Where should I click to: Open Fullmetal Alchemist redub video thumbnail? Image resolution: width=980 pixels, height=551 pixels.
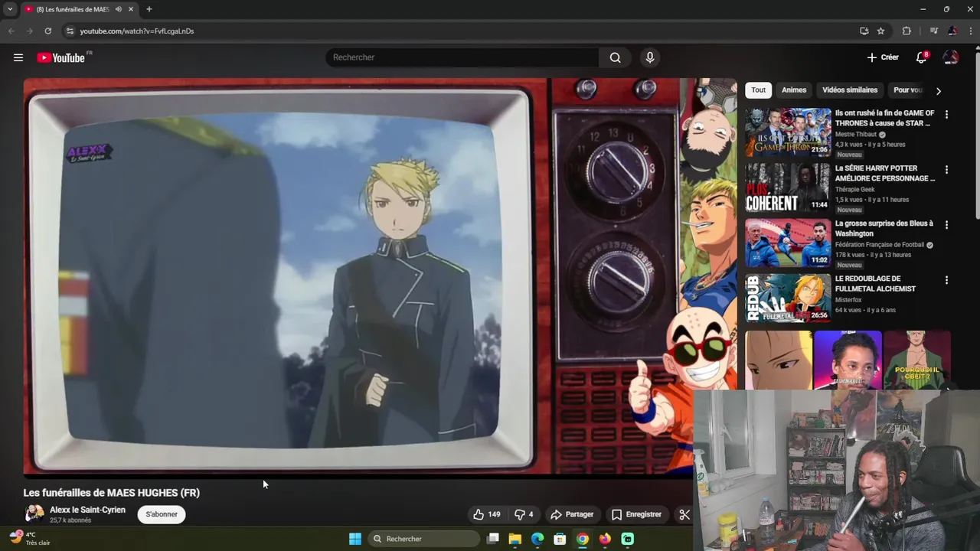(x=788, y=298)
